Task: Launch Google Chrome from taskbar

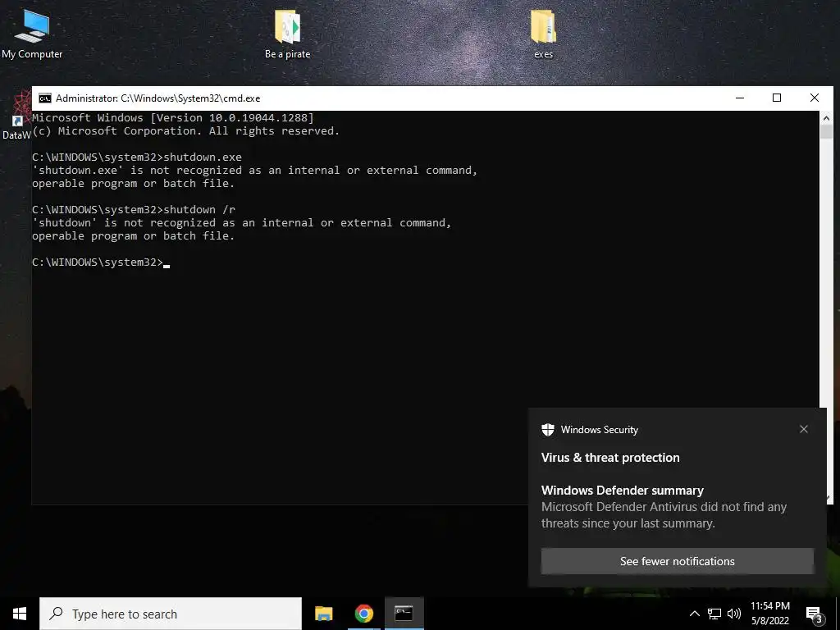Action: tap(363, 614)
